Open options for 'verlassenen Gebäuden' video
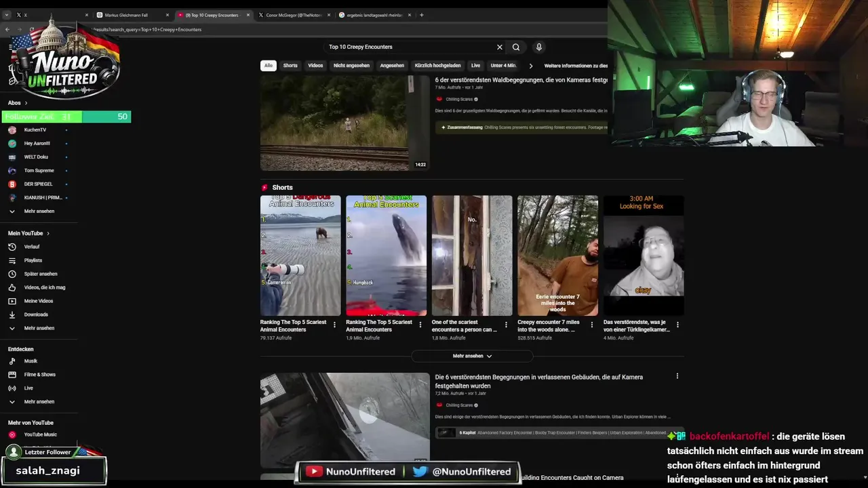 677,376
